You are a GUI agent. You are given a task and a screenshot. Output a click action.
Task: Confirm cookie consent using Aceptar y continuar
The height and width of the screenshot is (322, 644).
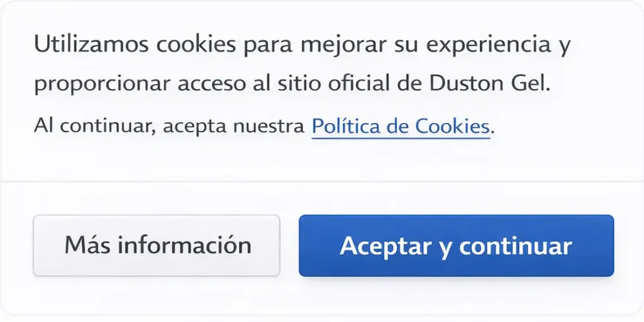457,246
